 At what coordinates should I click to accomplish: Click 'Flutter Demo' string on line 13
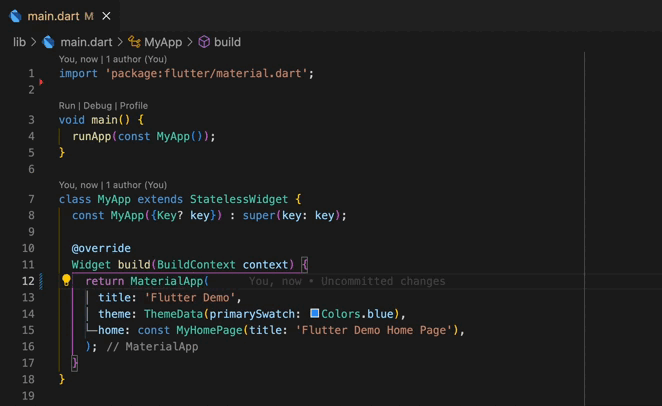190,298
